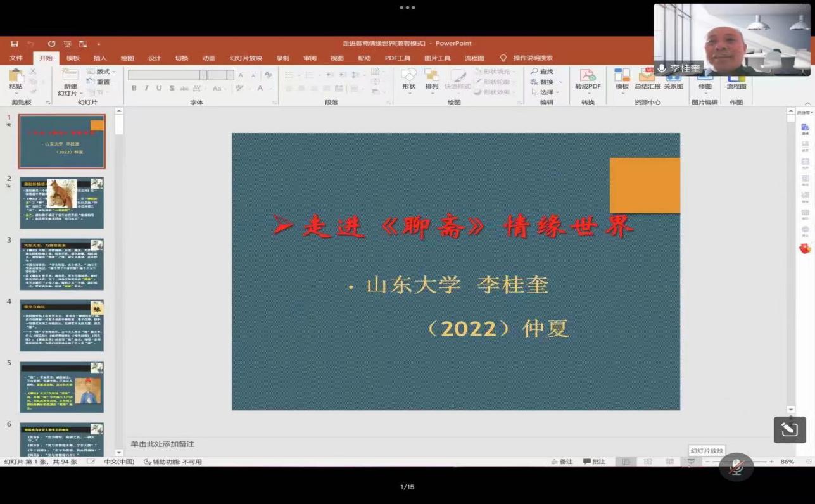Click the Find (查找) search icon

[x=542, y=72]
